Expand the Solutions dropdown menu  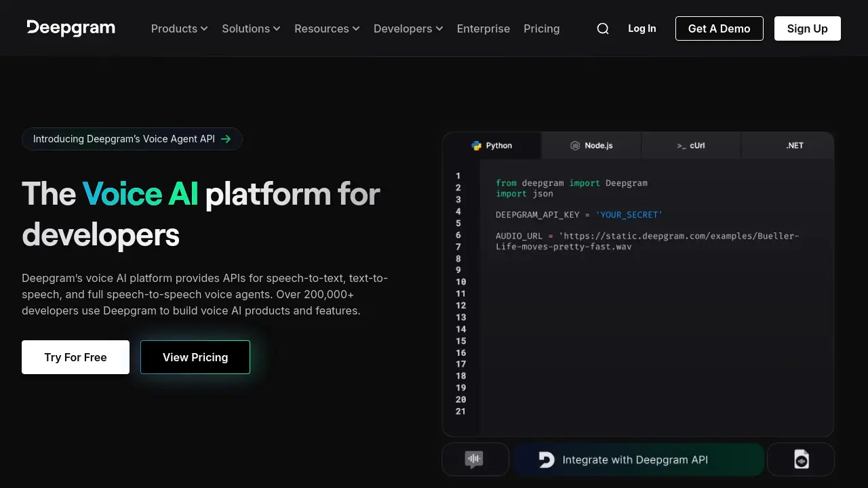(251, 28)
